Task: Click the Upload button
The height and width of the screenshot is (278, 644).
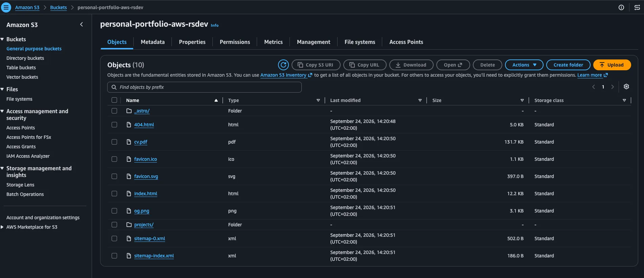Action: (x=612, y=65)
